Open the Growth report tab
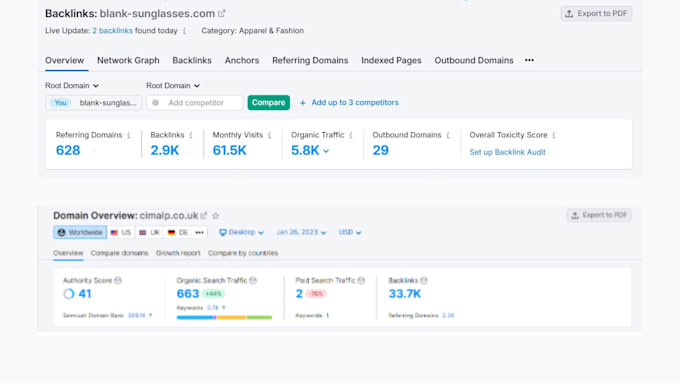Viewport: 680px width, 383px height. tap(178, 253)
